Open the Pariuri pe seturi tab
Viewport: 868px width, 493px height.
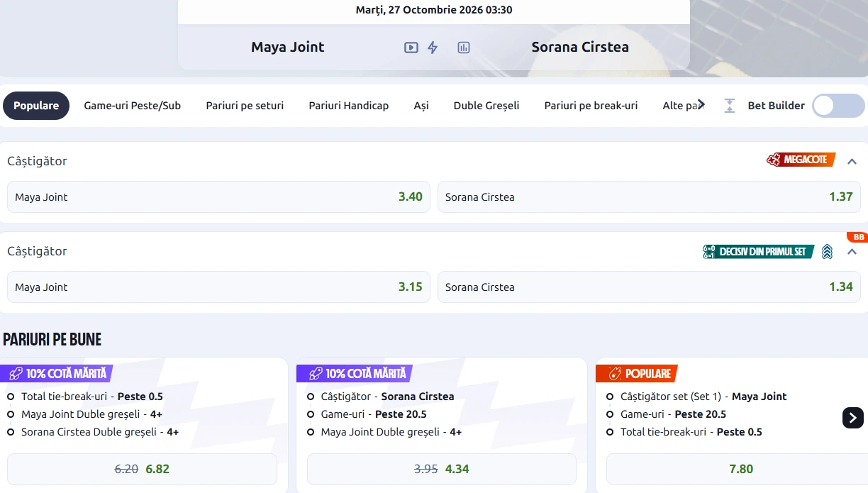pyautogui.click(x=245, y=106)
